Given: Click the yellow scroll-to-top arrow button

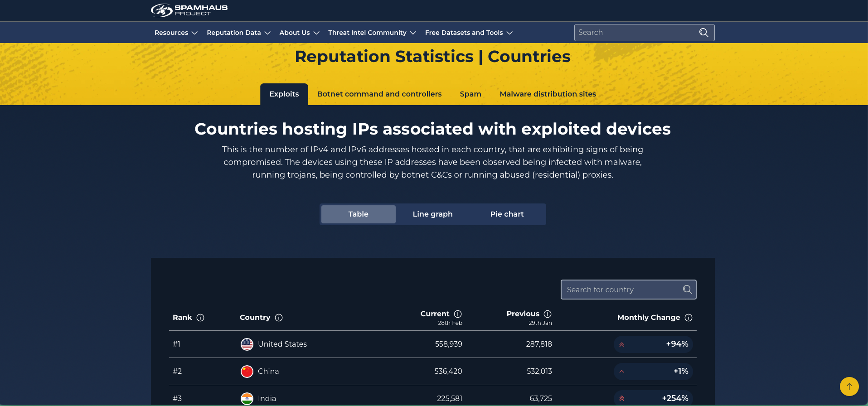Looking at the screenshot, I should [x=849, y=387].
